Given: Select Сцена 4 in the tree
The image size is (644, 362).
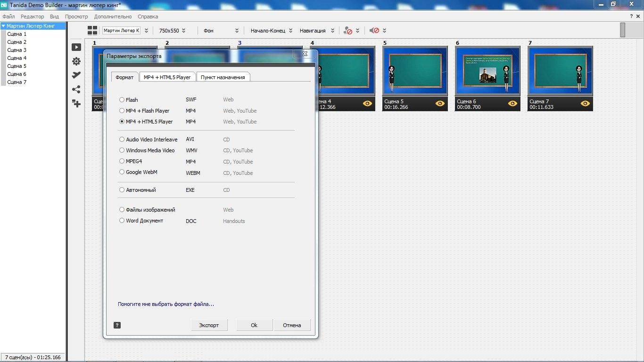Looking at the screenshot, I should click(x=17, y=58).
